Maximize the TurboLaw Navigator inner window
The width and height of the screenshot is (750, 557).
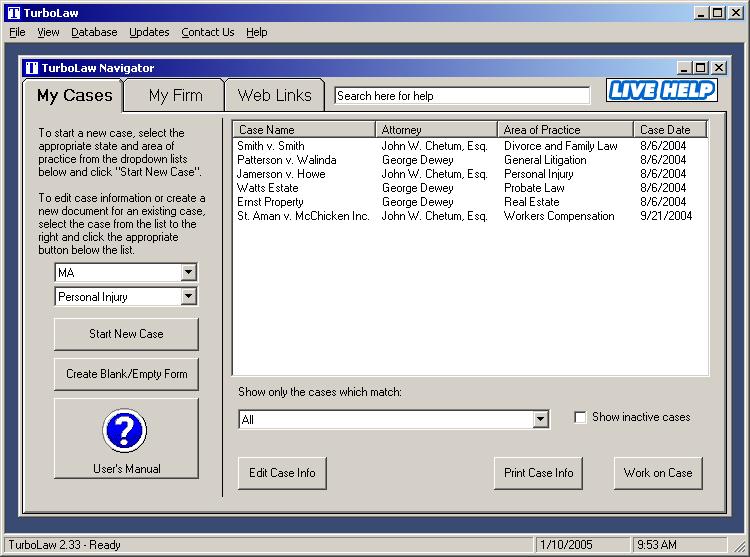pos(701,68)
